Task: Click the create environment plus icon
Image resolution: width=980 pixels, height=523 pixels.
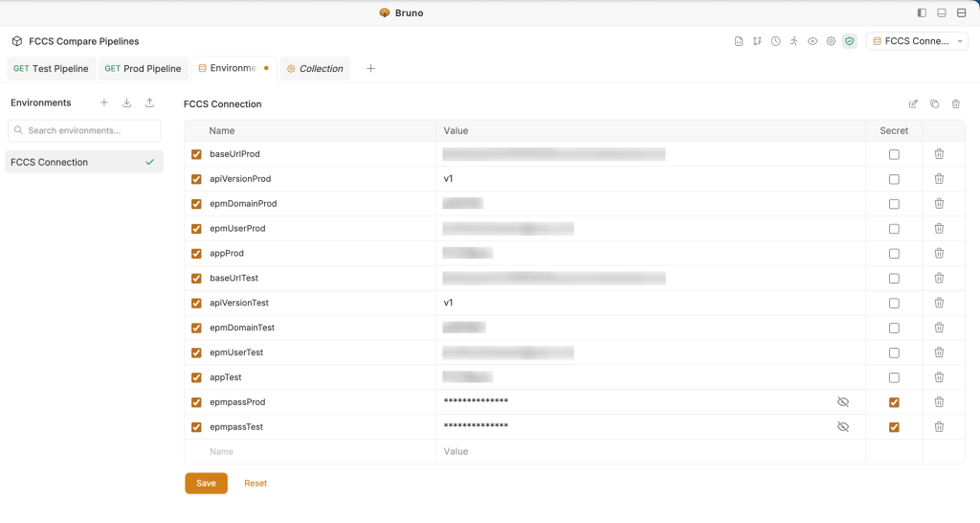Action: pos(104,102)
